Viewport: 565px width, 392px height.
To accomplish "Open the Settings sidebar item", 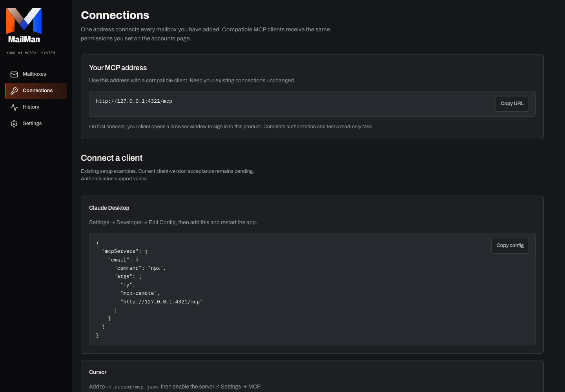I will (36, 124).
